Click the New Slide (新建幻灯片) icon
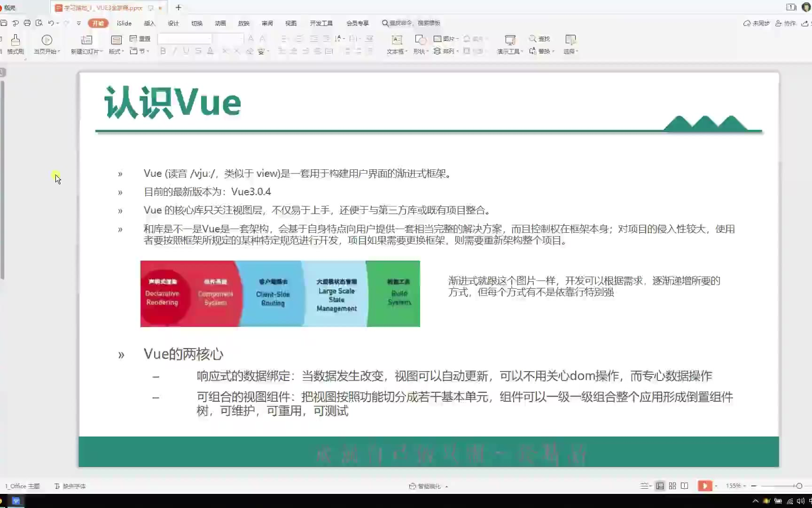 [86, 40]
